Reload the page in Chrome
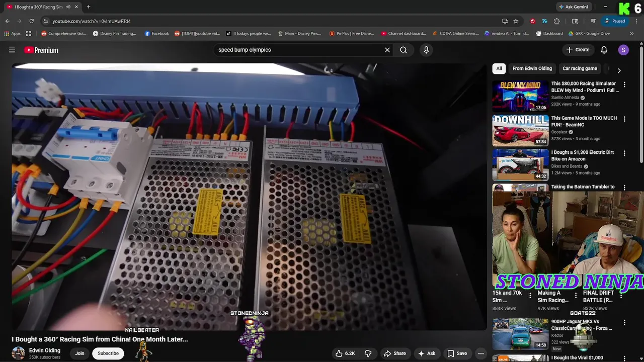 (x=31, y=21)
